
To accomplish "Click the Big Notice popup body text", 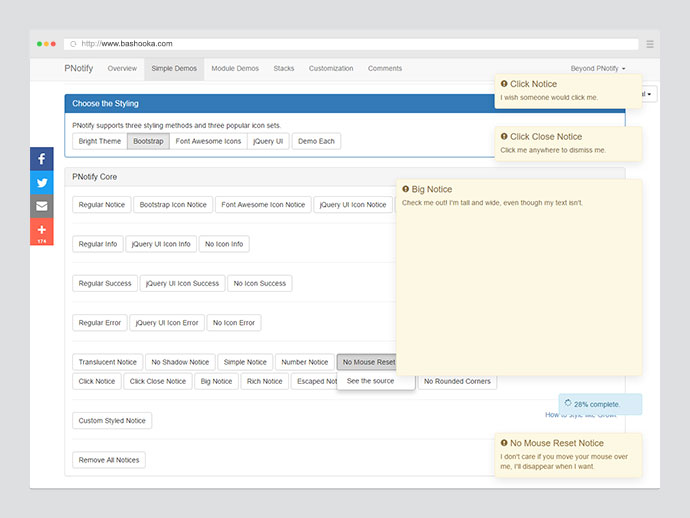I will tap(492, 203).
